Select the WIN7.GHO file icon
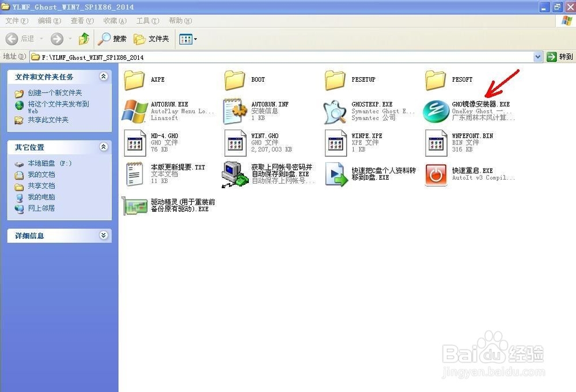 [235, 143]
